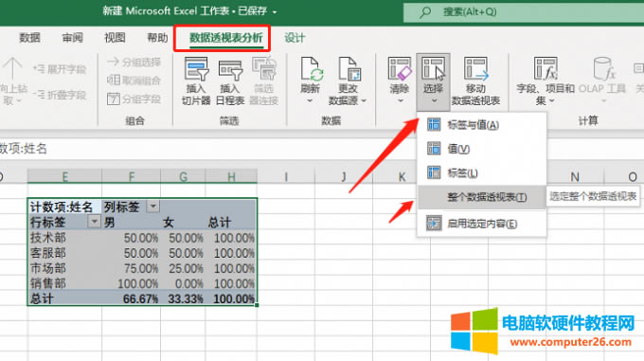The width and height of the screenshot is (644, 361).
Task: Click the Refresh (刷新) icon
Action: pyautogui.click(x=310, y=69)
